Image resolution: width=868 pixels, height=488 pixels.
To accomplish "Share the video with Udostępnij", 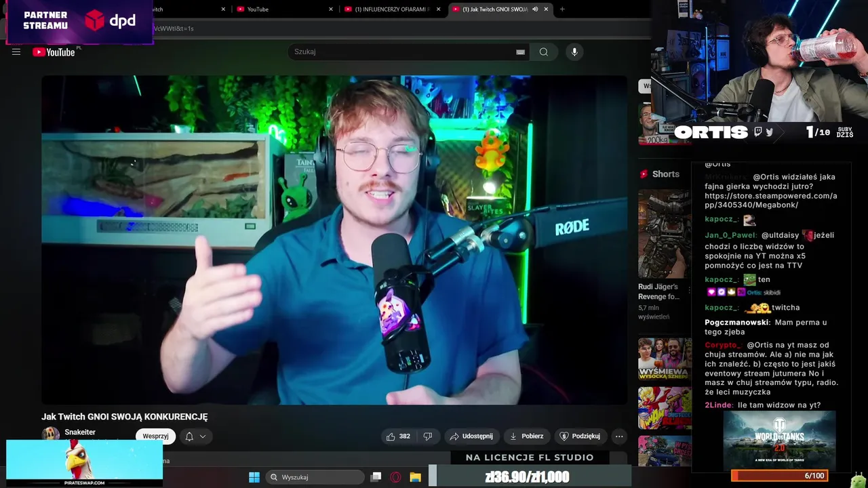I will tap(471, 436).
